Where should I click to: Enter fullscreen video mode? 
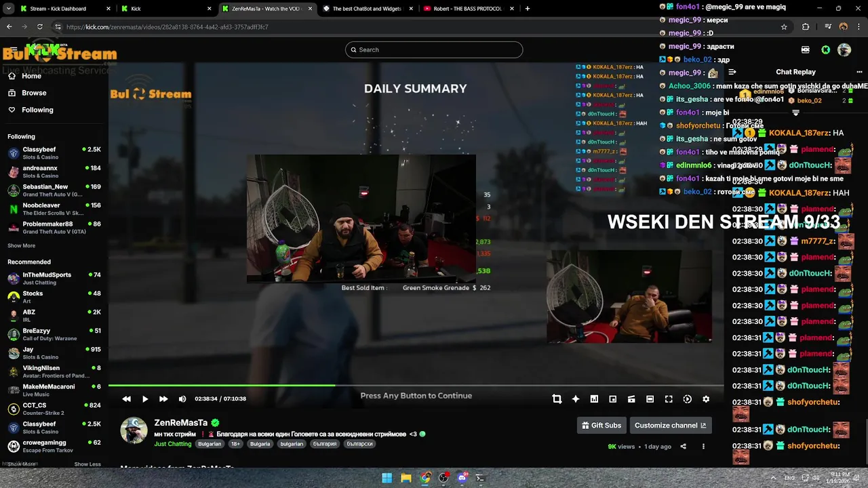coord(669,399)
